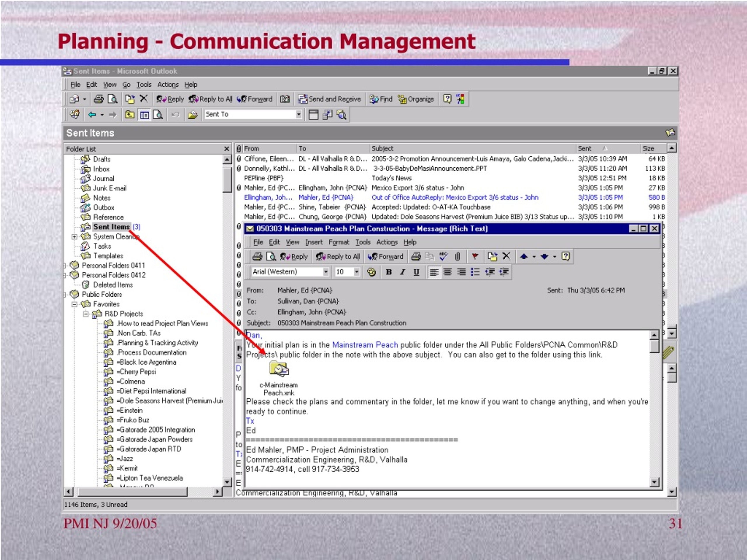Click Reply to All in message window

[338, 257]
